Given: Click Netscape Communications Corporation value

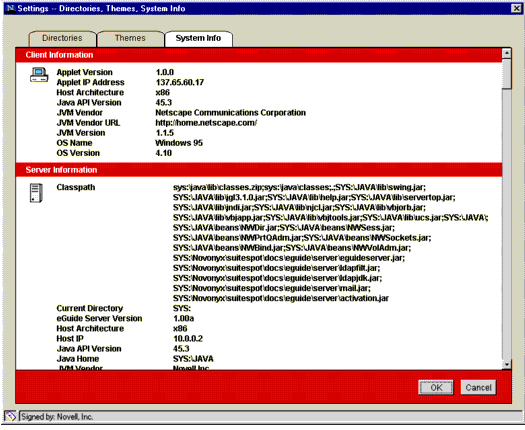Looking at the screenshot, I should (230, 113).
